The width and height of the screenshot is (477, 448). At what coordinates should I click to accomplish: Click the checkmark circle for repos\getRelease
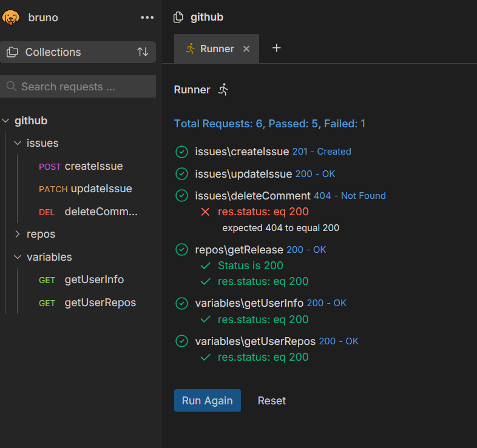pos(181,250)
